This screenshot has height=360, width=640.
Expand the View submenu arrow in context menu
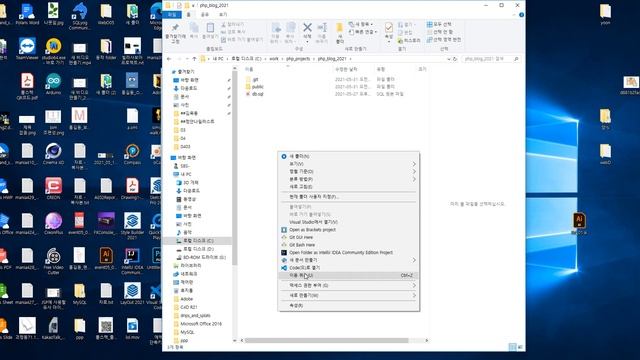pos(414,164)
